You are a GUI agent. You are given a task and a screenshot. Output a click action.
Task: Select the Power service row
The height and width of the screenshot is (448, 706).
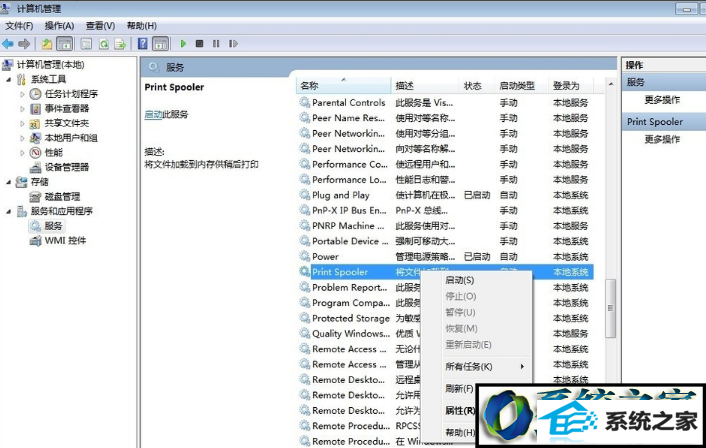tap(445, 257)
